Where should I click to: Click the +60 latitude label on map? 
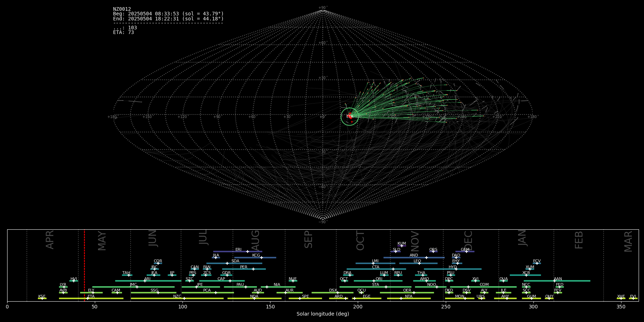coord(323,43)
